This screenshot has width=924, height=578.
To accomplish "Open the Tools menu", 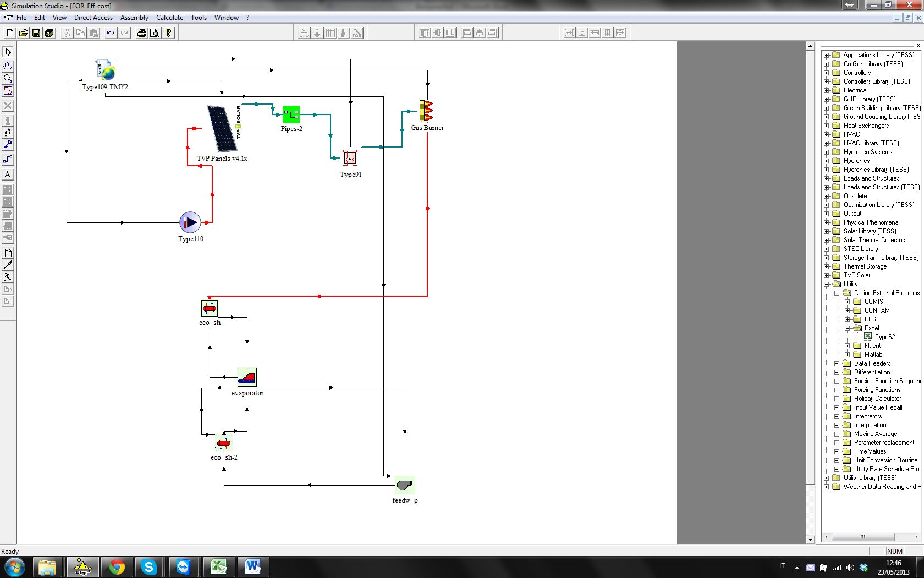I will (x=199, y=18).
